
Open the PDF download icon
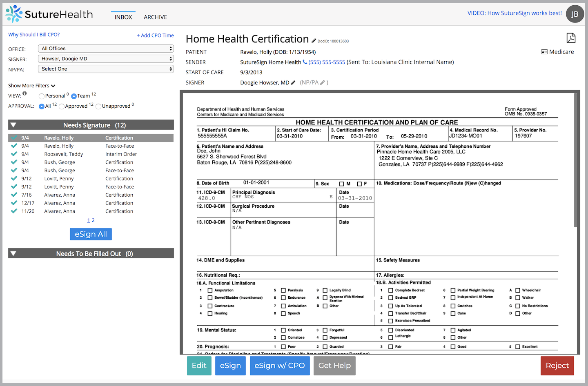pyautogui.click(x=571, y=38)
